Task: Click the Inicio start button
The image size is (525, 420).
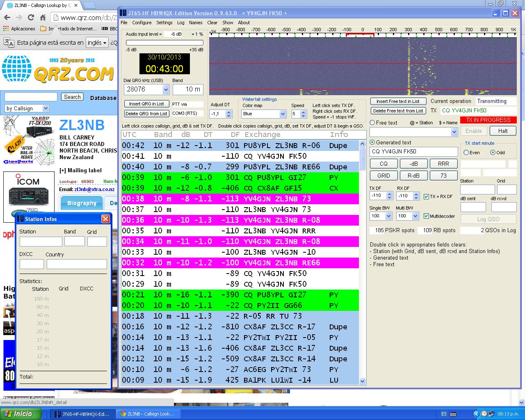Action: [20, 414]
